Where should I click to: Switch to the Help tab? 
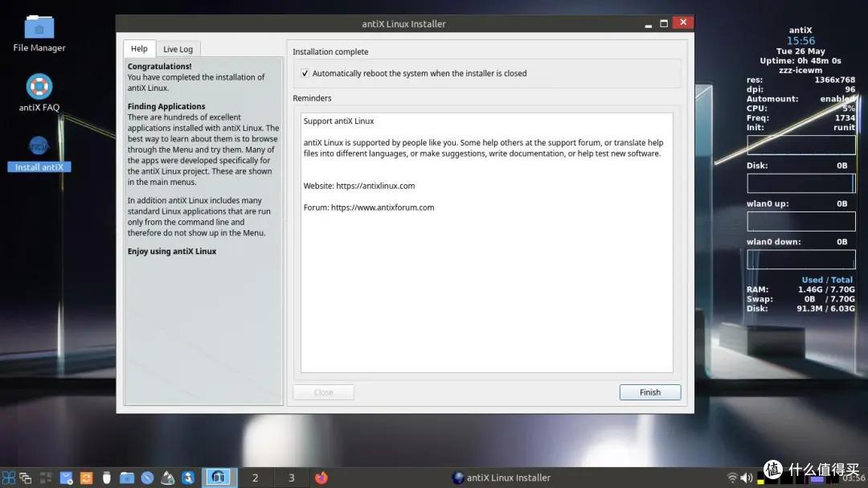(x=139, y=49)
